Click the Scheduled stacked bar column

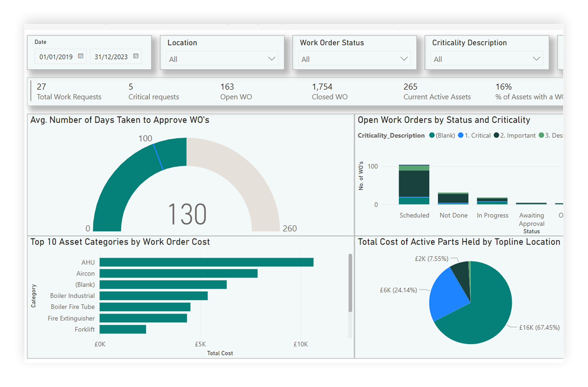414,185
